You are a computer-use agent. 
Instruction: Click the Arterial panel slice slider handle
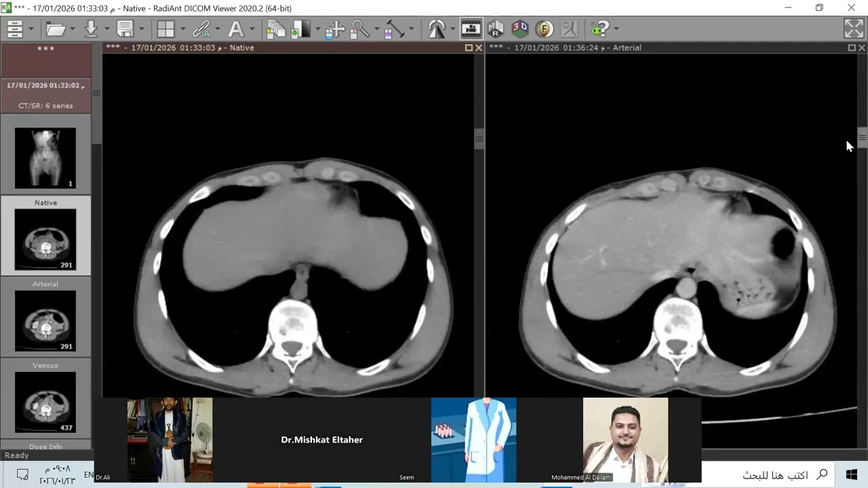point(862,138)
